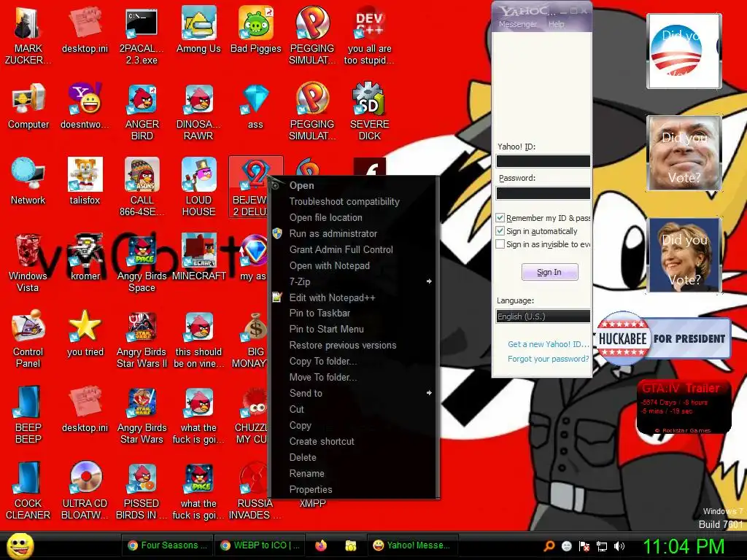Select Troubleshoot compatibility
747x560 pixels.
tap(355, 201)
